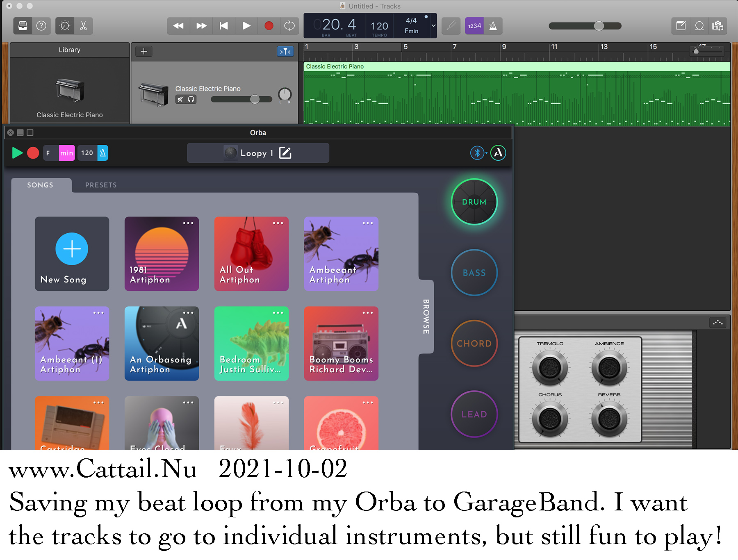Screen dimensions: 738x560
Task: Open options for Ambeeant (1) song
Action: pos(98,313)
